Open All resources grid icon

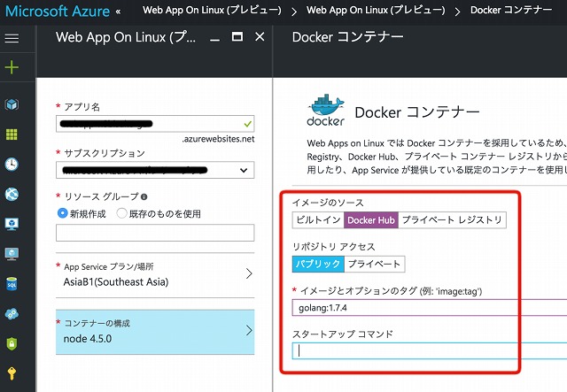[x=12, y=135]
